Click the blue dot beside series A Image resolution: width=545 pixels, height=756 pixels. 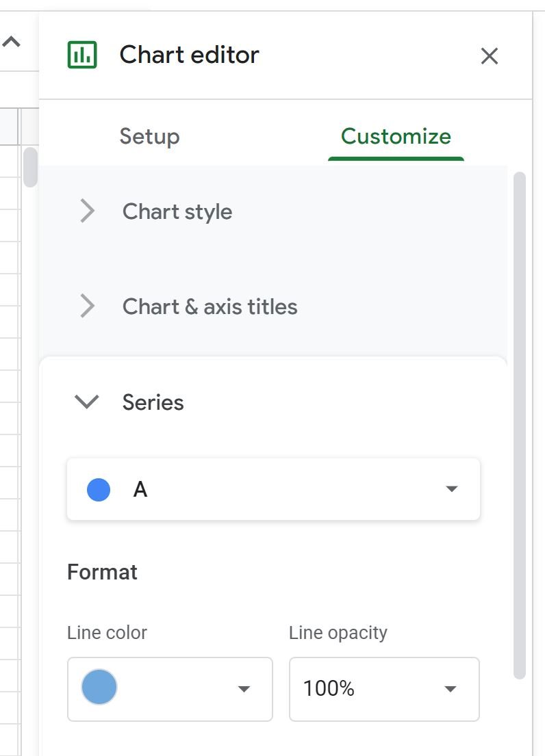99,489
